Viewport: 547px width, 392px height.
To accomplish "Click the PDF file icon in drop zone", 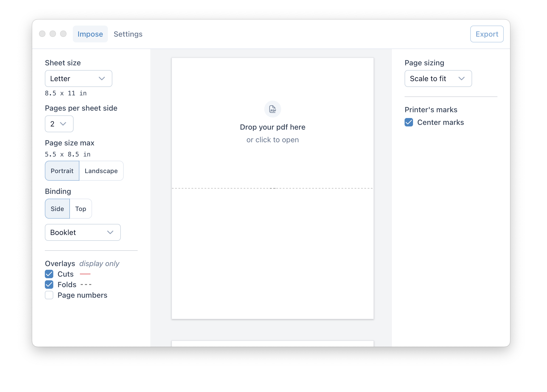I will coord(272,109).
